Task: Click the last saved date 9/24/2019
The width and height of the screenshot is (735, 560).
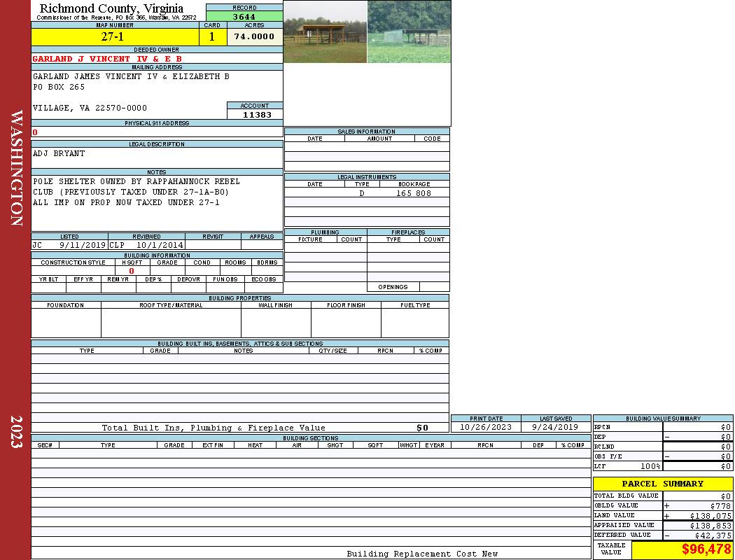Action: [x=555, y=427]
